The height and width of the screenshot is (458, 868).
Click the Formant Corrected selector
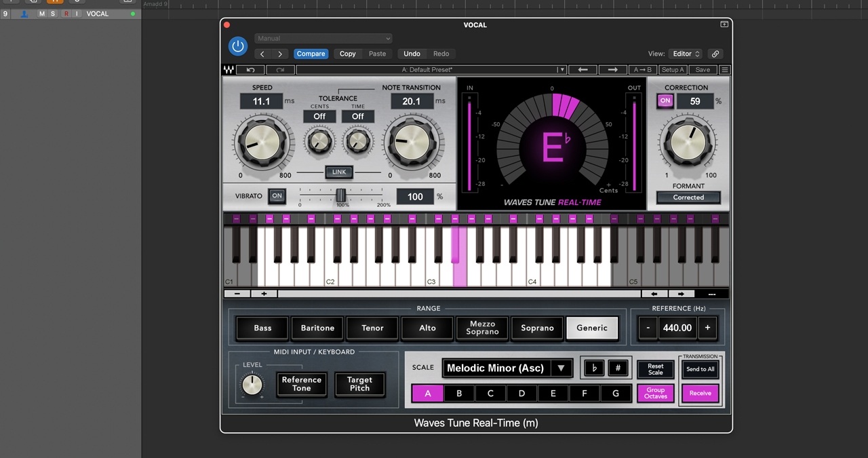tap(688, 197)
